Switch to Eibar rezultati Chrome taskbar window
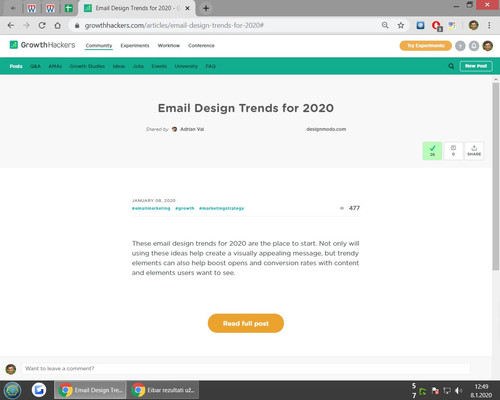500x400 pixels. click(163, 390)
